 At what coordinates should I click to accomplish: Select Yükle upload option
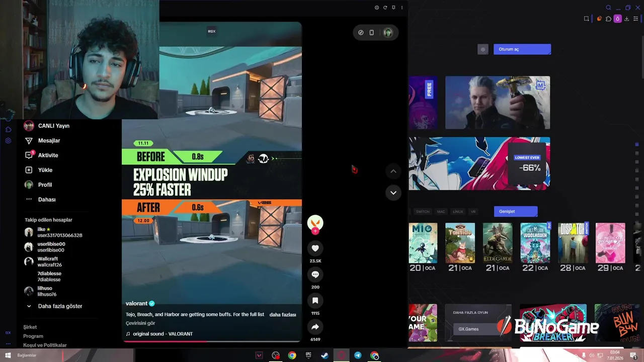(38, 170)
